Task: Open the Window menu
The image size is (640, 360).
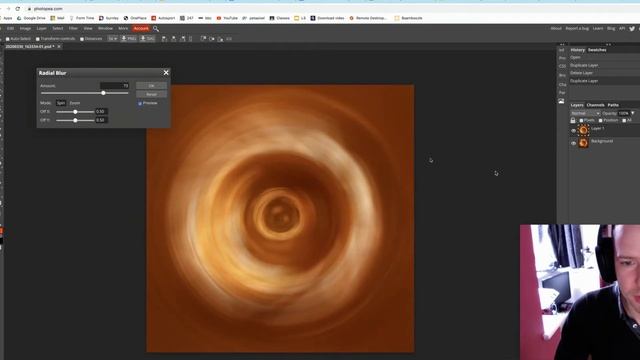Action: click(x=105, y=29)
